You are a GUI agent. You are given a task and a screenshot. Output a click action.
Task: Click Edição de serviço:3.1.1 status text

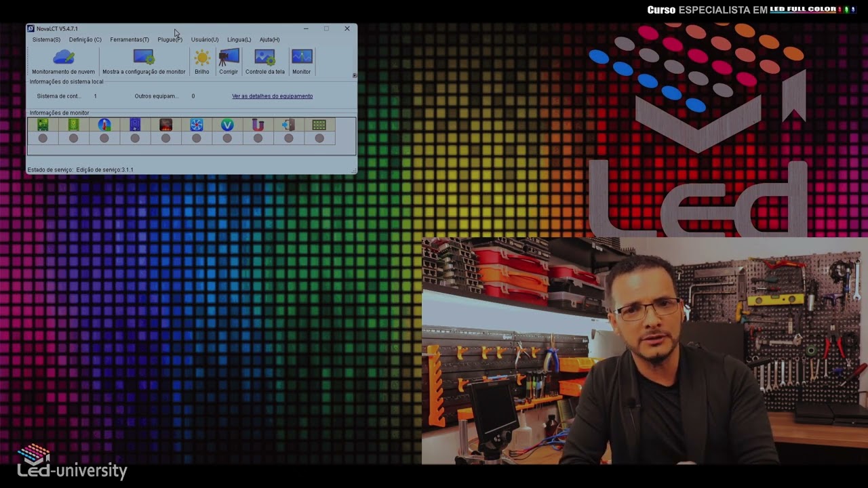[x=105, y=170]
